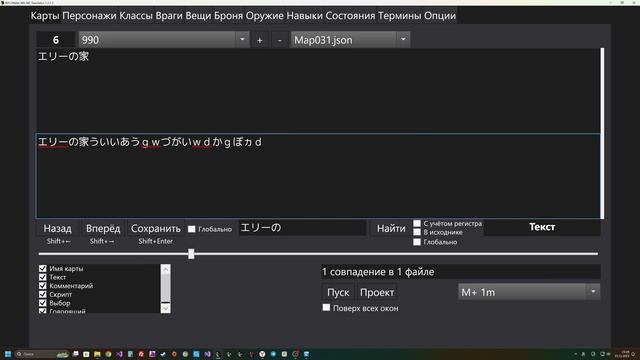The width and height of the screenshot is (640, 360).
Task: Open the Броня tab
Action: [x=228, y=16]
